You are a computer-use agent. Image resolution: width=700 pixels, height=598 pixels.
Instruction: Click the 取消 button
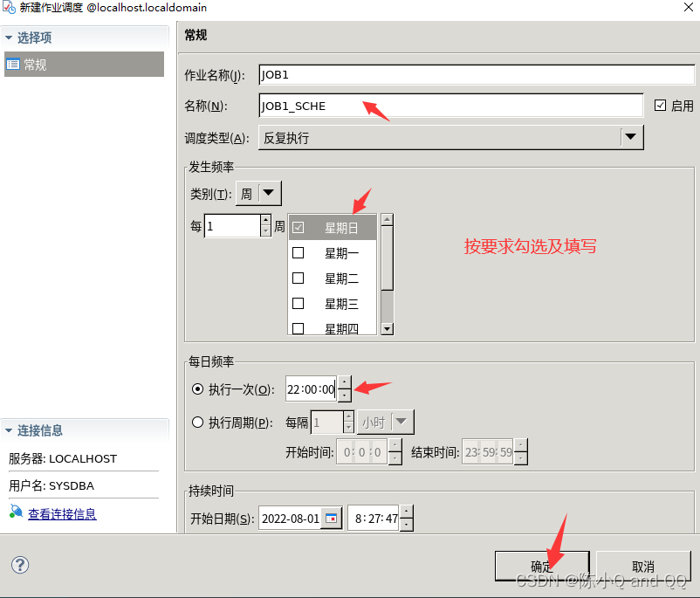(x=643, y=566)
